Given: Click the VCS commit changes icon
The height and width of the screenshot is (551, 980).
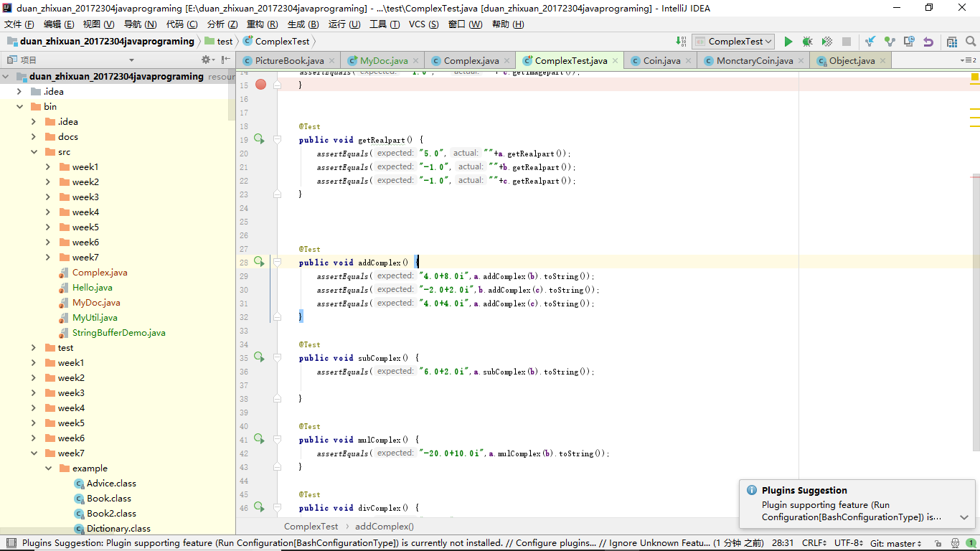Looking at the screenshot, I should 890,42.
